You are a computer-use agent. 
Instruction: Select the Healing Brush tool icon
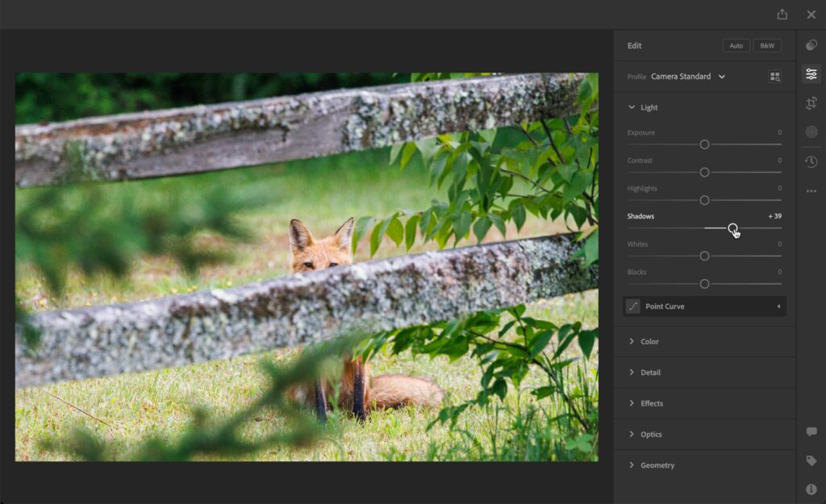point(811,131)
